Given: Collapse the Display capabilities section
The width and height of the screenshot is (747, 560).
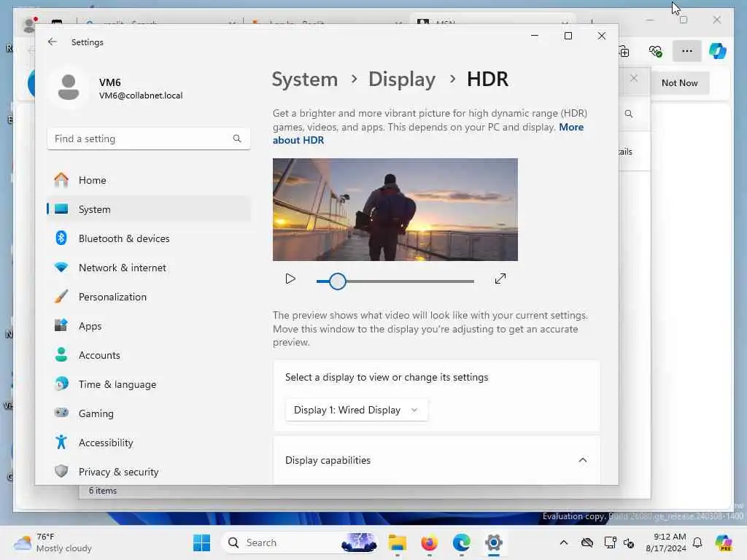Looking at the screenshot, I should pyautogui.click(x=582, y=460).
